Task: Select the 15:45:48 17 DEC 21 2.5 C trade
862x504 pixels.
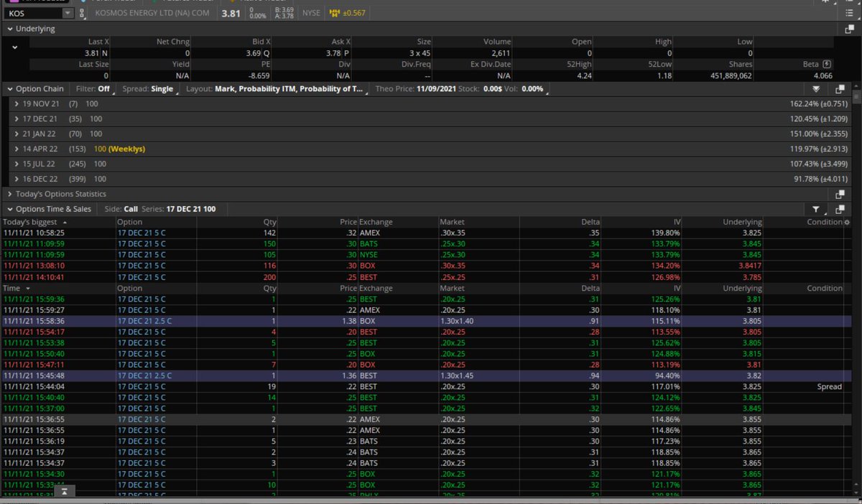Action: coord(426,375)
